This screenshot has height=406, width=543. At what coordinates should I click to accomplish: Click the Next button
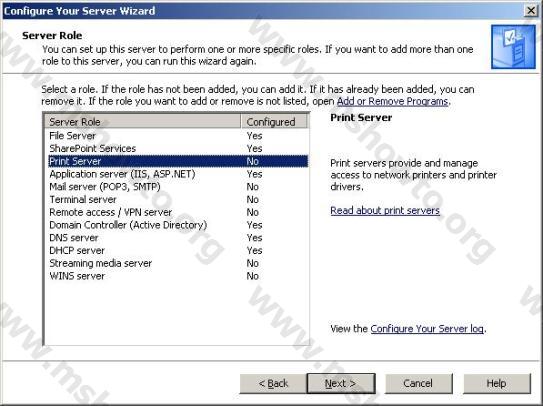[341, 383]
